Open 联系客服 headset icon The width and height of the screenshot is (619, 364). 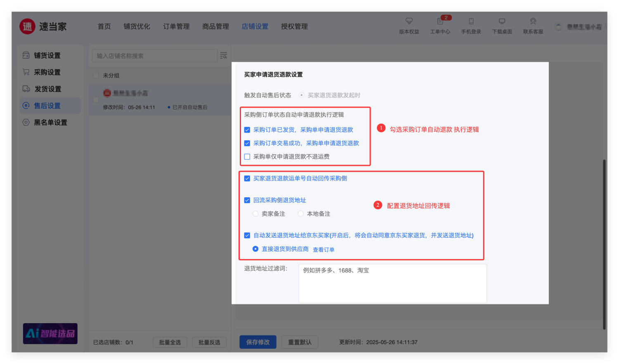click(x=533, y=21)
